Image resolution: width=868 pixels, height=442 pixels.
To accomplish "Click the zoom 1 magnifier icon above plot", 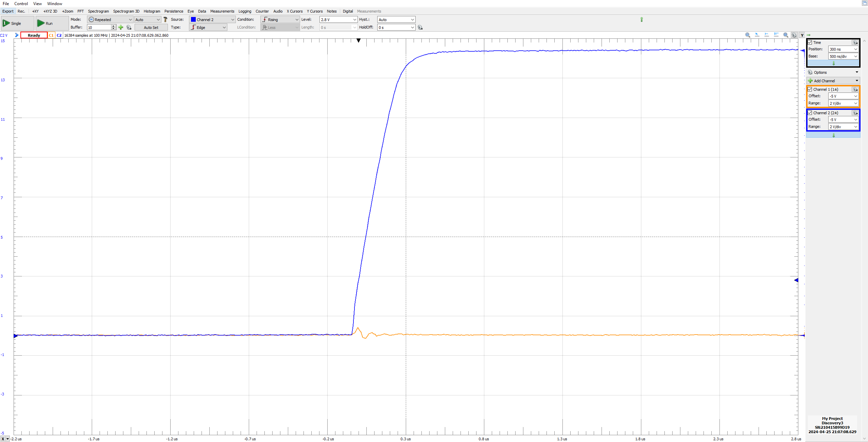I will (748, 35).
